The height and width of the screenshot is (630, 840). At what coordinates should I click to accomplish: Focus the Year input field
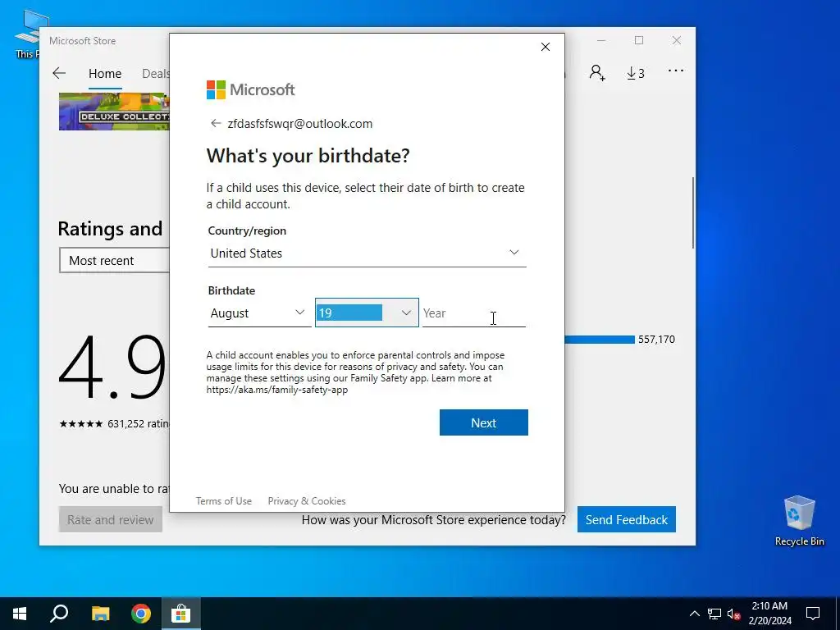point(473,313)
